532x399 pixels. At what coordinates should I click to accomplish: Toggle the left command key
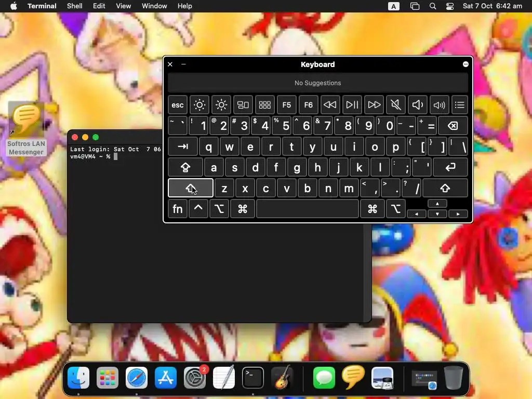click(242, 209)
